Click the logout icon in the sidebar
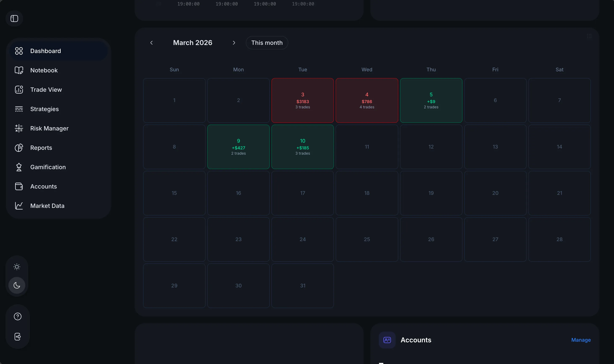The height and width of the screenshot is (364, 614). pos(18,336)
